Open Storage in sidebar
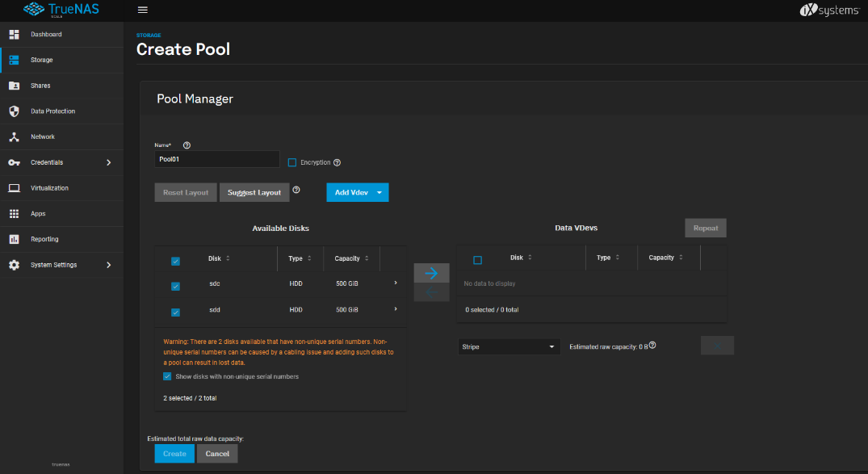The height and width of the screenshot is (474, 868). point(41,60)
